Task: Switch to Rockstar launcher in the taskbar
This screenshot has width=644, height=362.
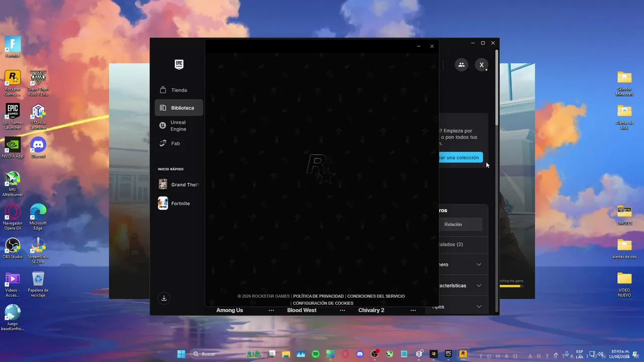Action: coord(463,354)
